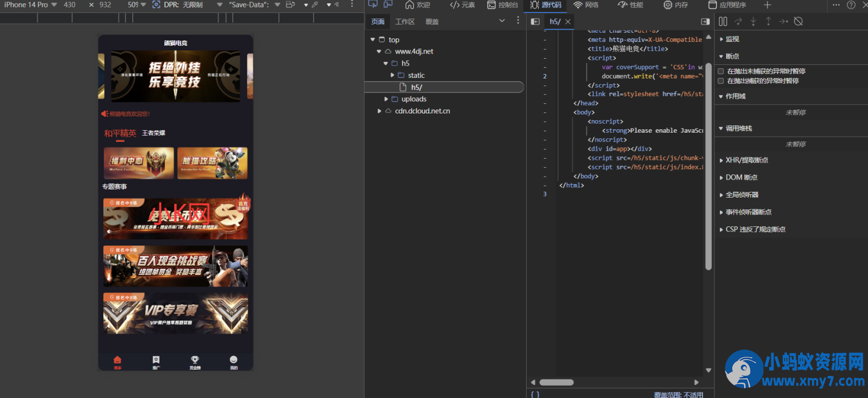
Task: Switch to the 元素 (Elements) tab
Action: pos(462,5)
